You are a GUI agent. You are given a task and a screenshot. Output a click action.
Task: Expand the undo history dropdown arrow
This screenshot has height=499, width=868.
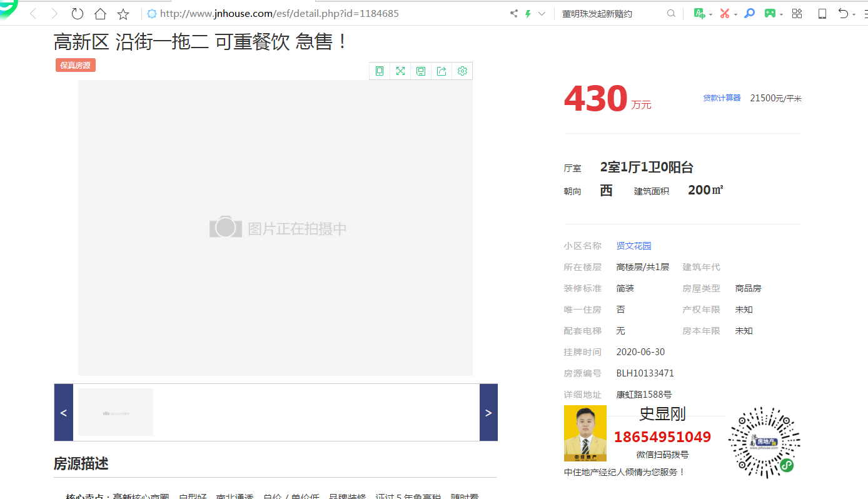pos(855,14)
